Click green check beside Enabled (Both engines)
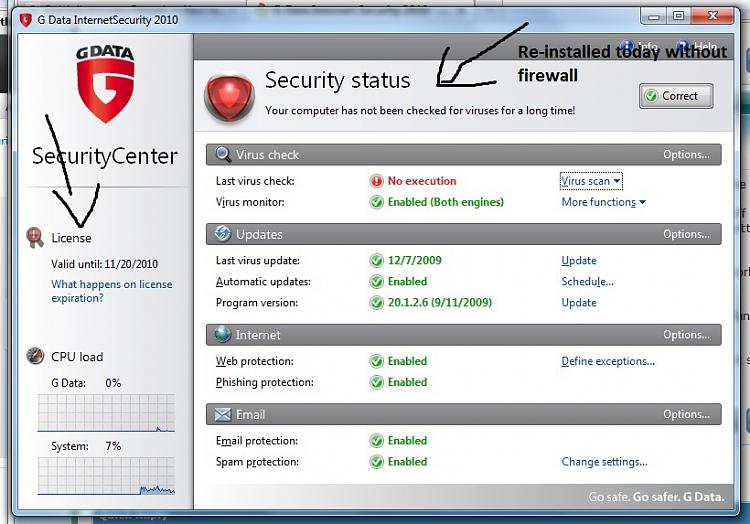 click(x=376, y=202)
